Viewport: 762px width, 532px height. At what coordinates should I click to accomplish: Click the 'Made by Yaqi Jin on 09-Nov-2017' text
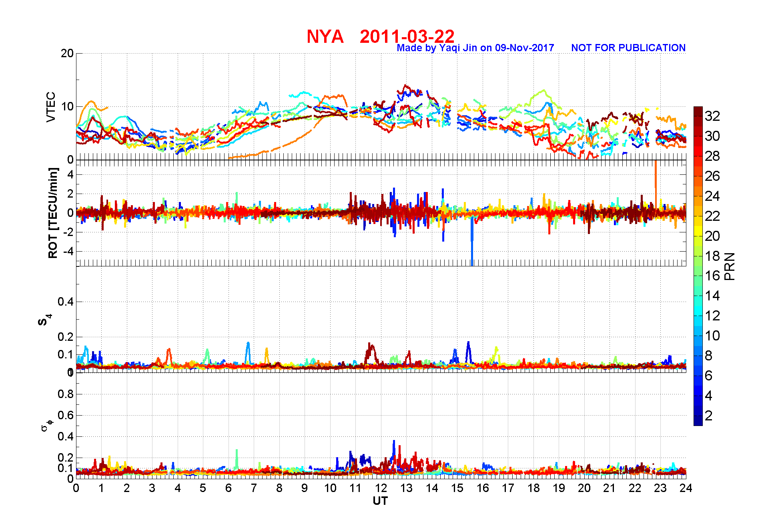click(475, 48)
